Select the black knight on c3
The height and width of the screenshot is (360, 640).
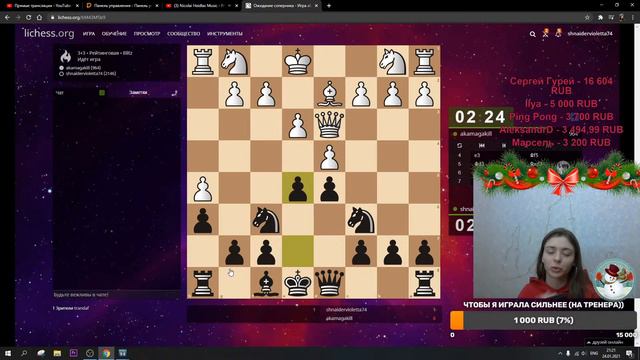click(266, 220)
